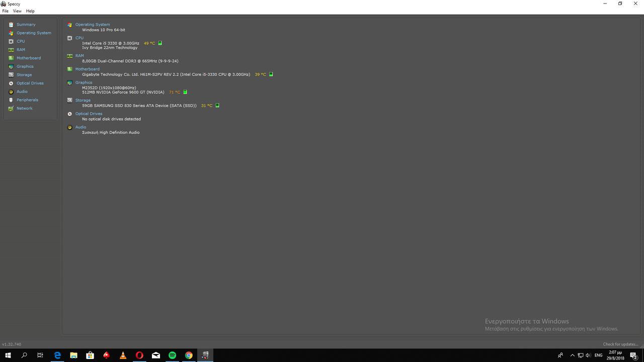Click the Motherboard icon in sidebar
644x362 pixels.
11,58
